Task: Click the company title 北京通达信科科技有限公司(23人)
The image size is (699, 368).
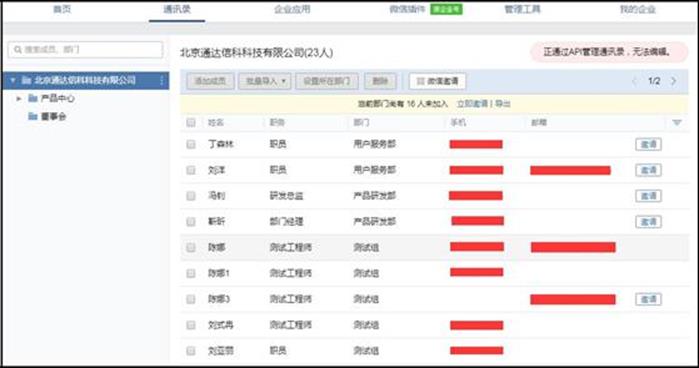Action: click(256, 53)
